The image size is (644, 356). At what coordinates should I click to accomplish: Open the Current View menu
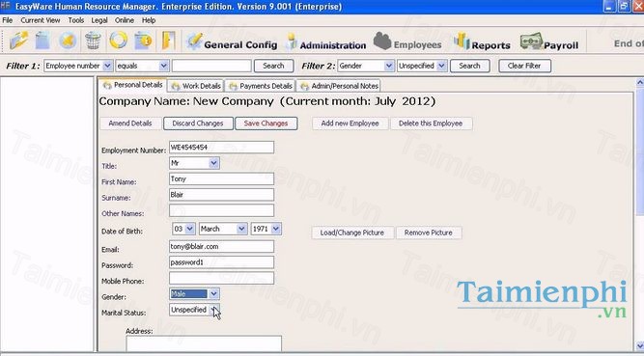tap(41, 20)
